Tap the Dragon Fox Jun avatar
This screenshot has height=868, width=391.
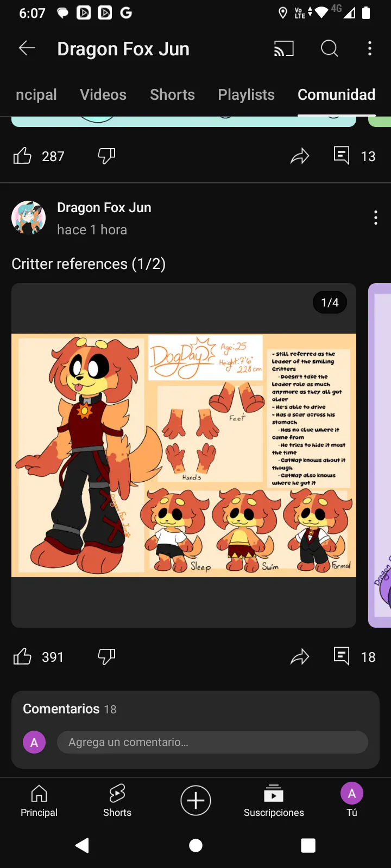tap(28, 218)
